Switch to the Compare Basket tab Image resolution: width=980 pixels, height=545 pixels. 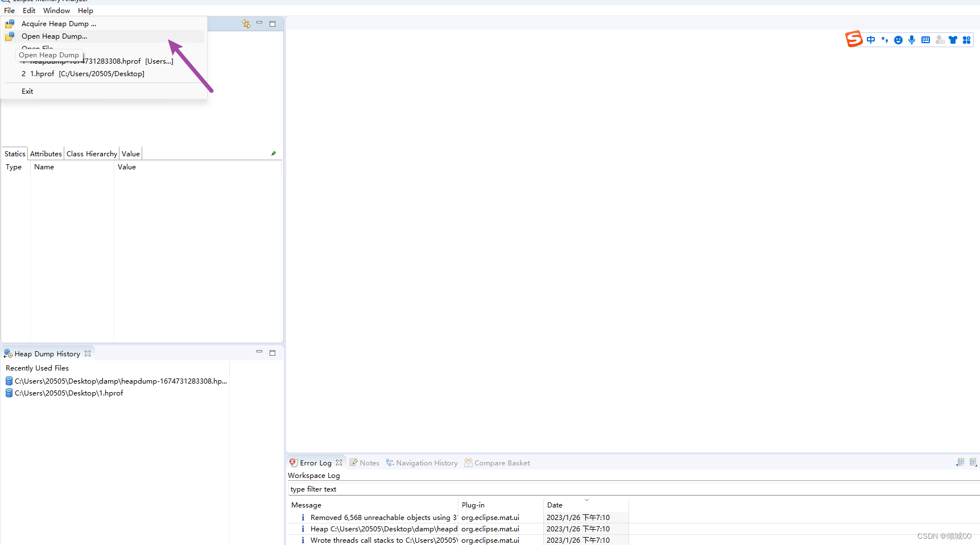pyautogui.click(x=497, y=463)
